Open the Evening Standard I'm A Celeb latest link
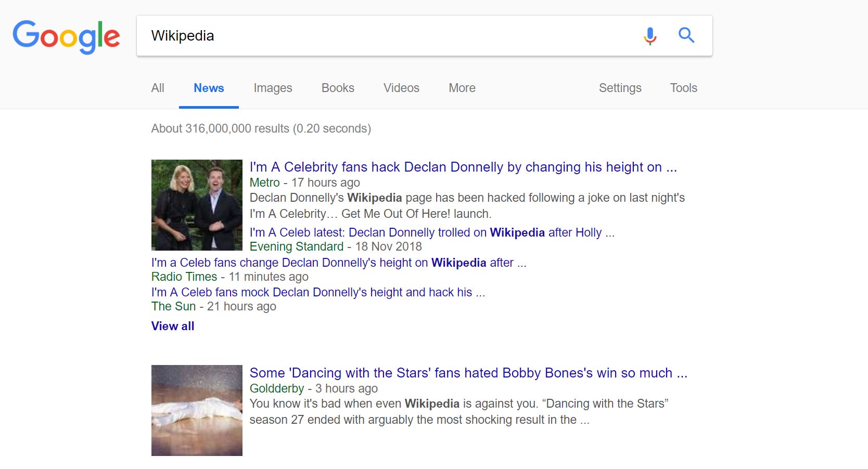 pyautogui.click(x=432, y=232)
